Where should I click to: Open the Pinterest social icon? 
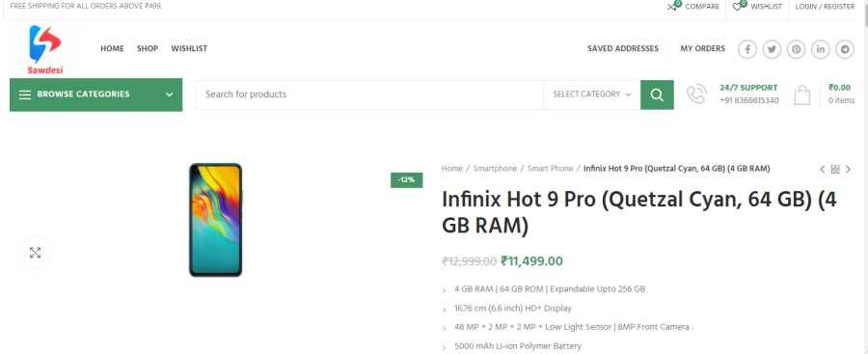click(796, 49)
